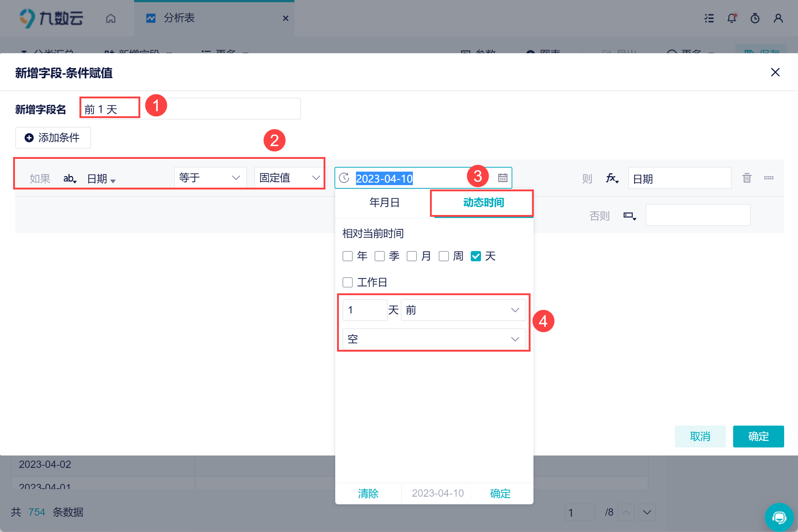
Task: Expand the 前 direction dropdown
Action: [463, 310]
